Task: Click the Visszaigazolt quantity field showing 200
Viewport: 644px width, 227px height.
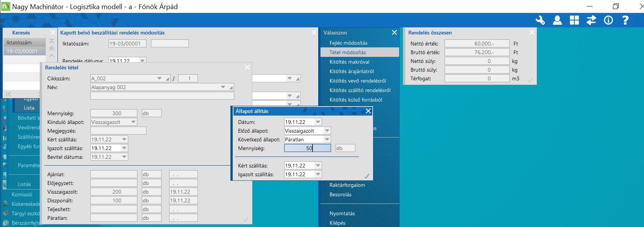Action: [114, 192]
